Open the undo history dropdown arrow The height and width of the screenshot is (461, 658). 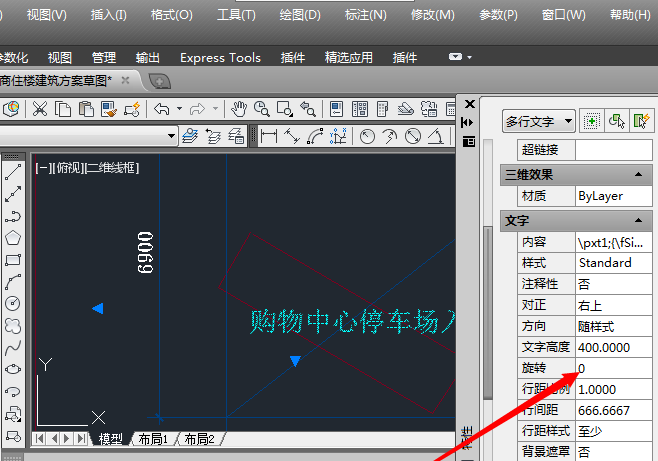[x=179, y=109]
